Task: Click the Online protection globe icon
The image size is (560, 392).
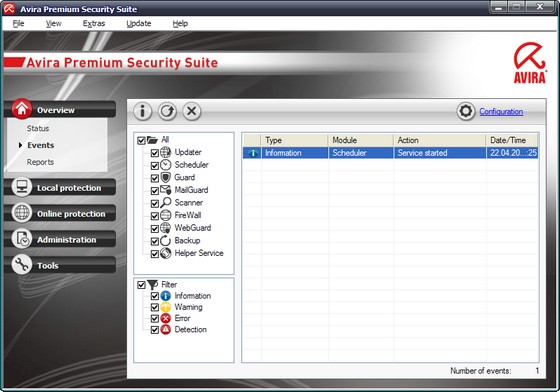Action: (x=22, y=212)
